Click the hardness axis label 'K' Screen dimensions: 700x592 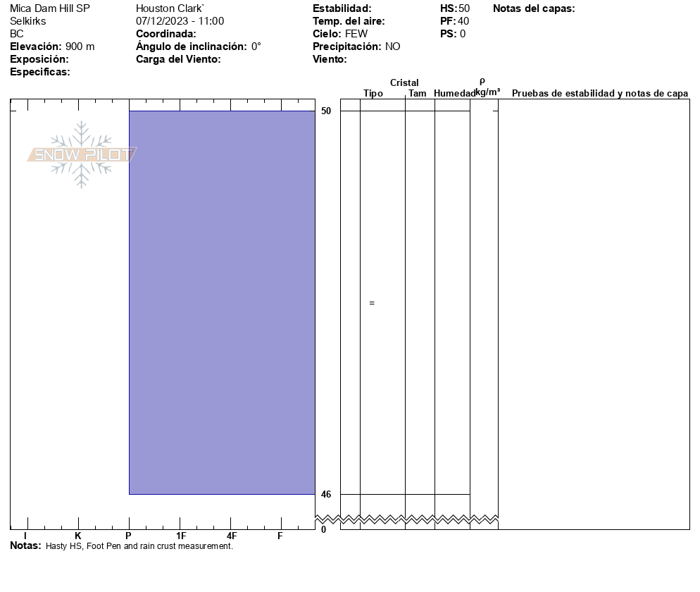click(77, 536)
